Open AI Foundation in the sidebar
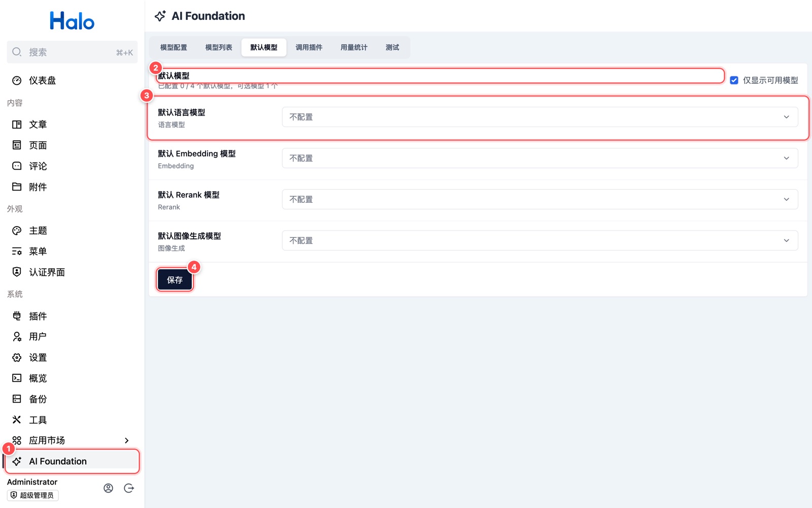This screenshot has width=812, height=508. (72, 461)
